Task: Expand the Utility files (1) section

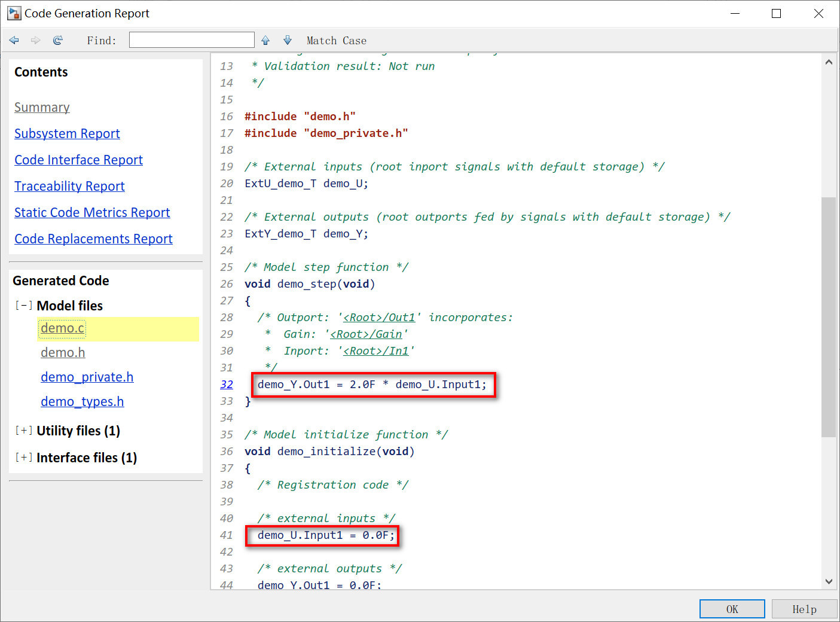Action: [24, 431]
